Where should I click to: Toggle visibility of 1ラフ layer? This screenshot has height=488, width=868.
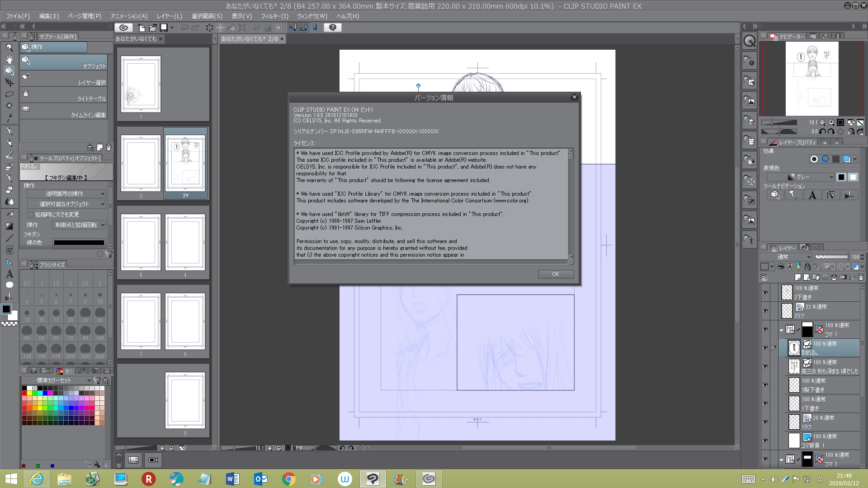point(765,422)
